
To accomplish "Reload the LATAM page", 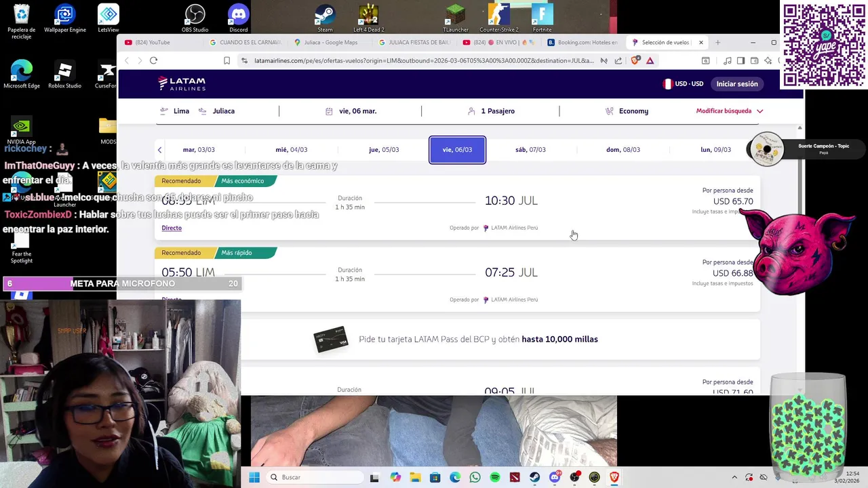I will [x=153, y=60].
